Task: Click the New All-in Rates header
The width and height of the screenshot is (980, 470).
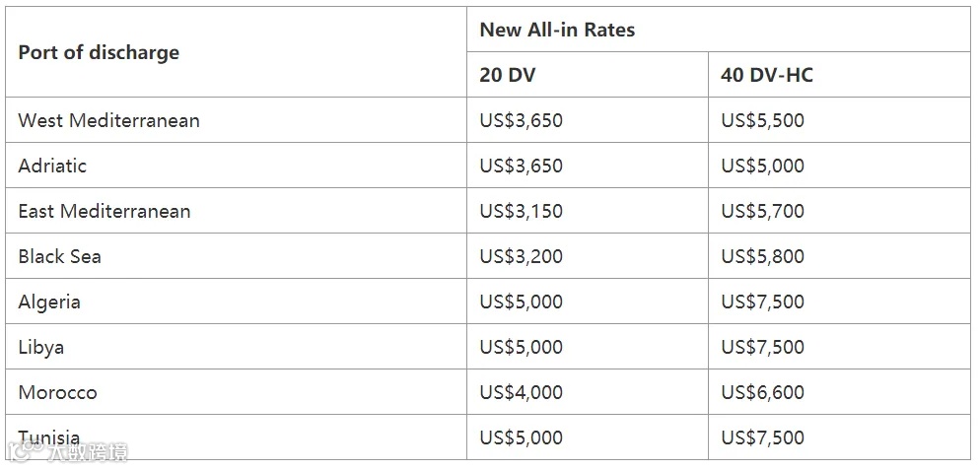Action: point(557,30)
